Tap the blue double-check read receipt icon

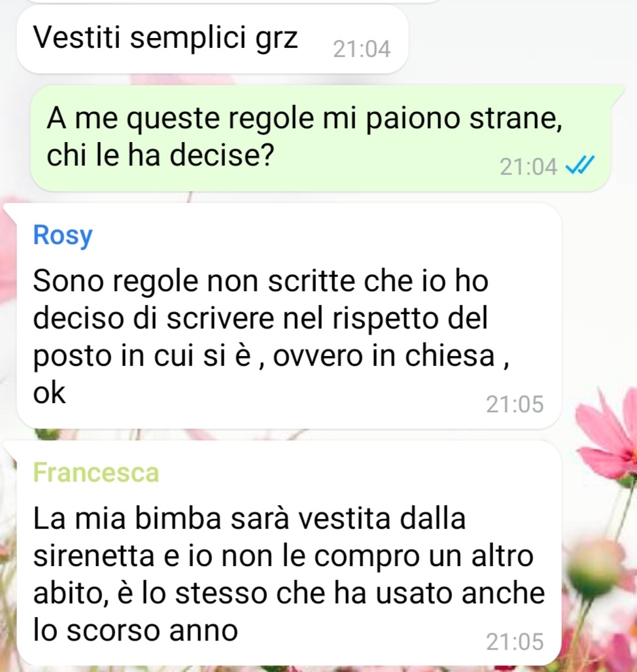580,166
